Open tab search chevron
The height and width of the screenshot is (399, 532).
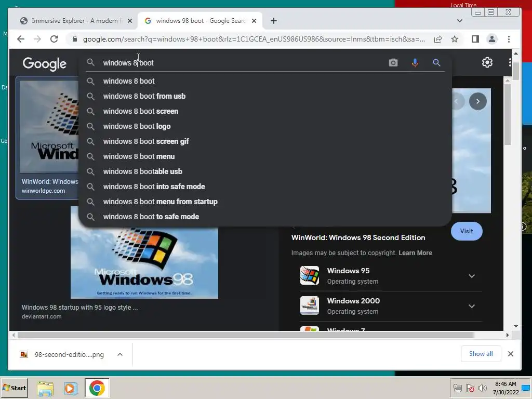460,21
